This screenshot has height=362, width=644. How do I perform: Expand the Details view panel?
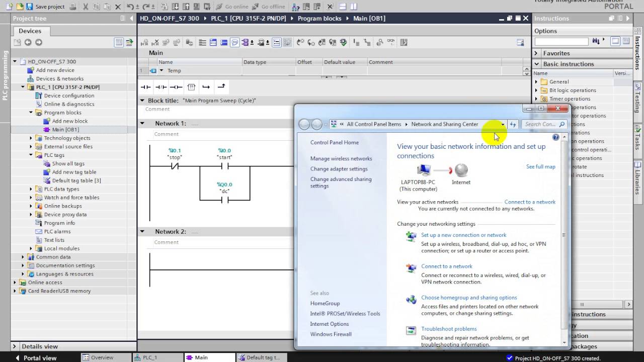pos(14,346)
